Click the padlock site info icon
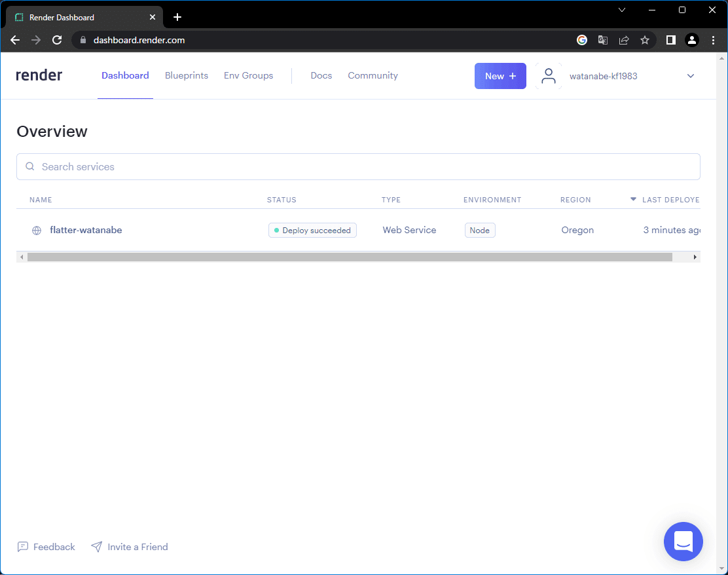728x575 pixels. tap(83, 40)
